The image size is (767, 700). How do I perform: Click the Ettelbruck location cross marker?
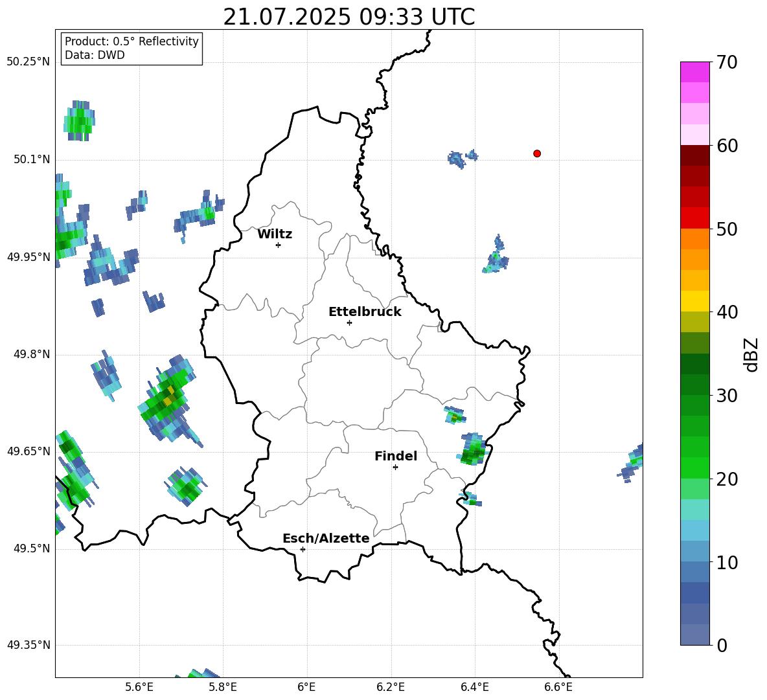coord(349,322)
